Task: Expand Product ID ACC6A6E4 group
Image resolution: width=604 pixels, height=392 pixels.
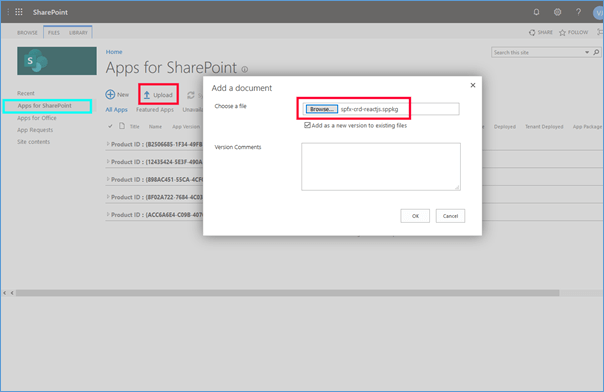Action: click(108, 214)
